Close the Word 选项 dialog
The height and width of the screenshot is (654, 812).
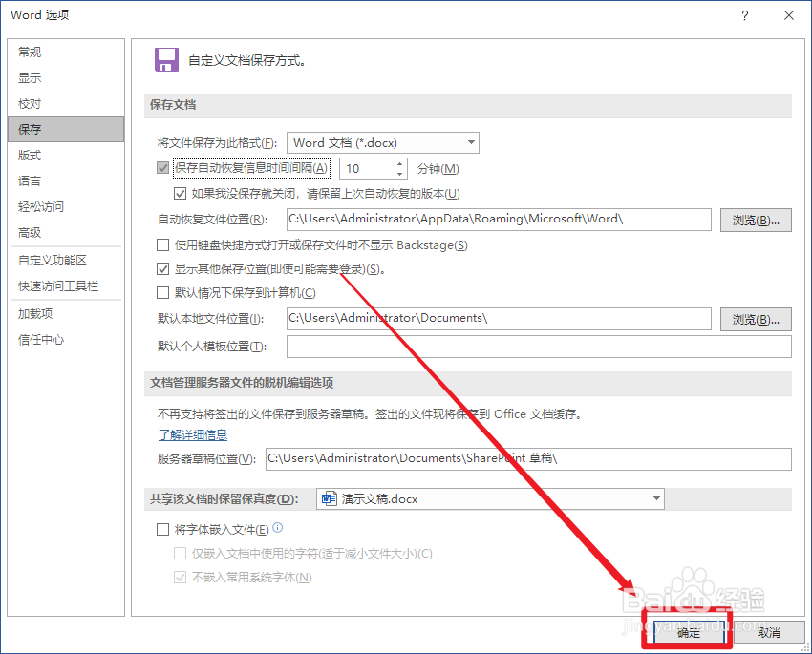coord(789,15)
